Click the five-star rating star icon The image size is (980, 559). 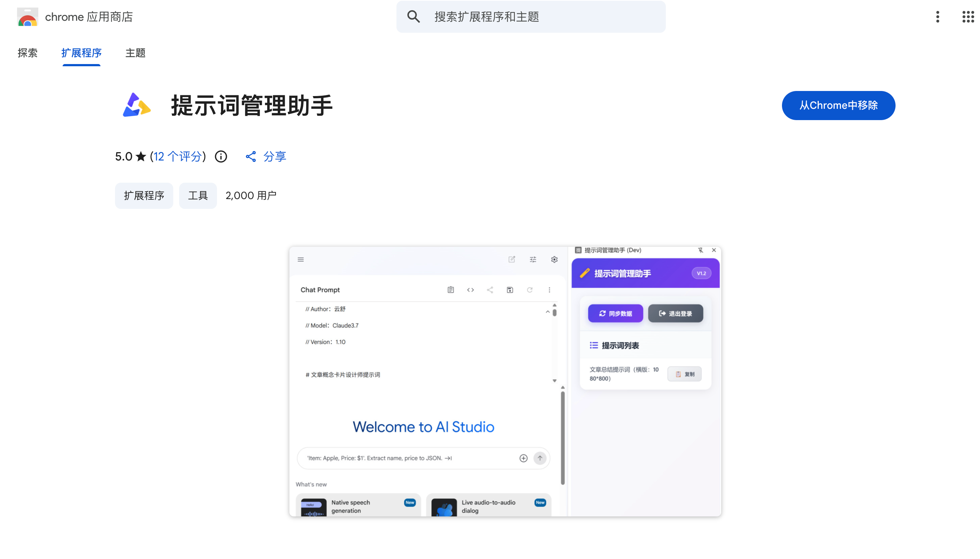point(141,156)
